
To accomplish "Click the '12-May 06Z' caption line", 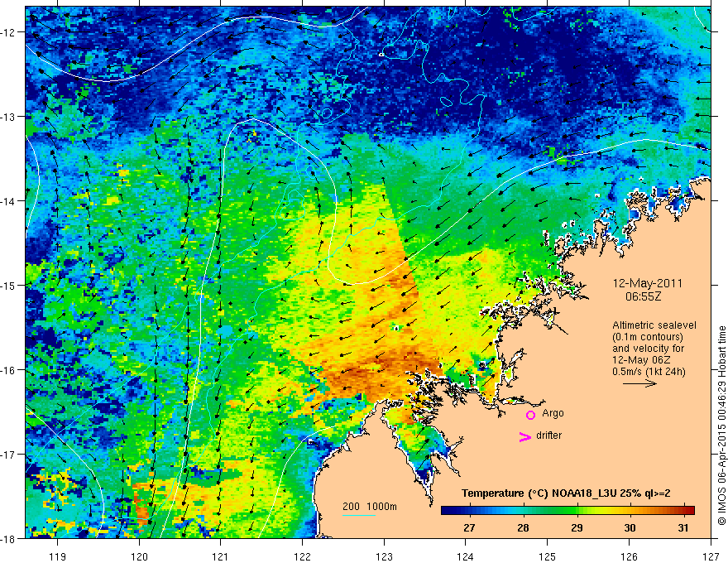I will tap(641, 360).
